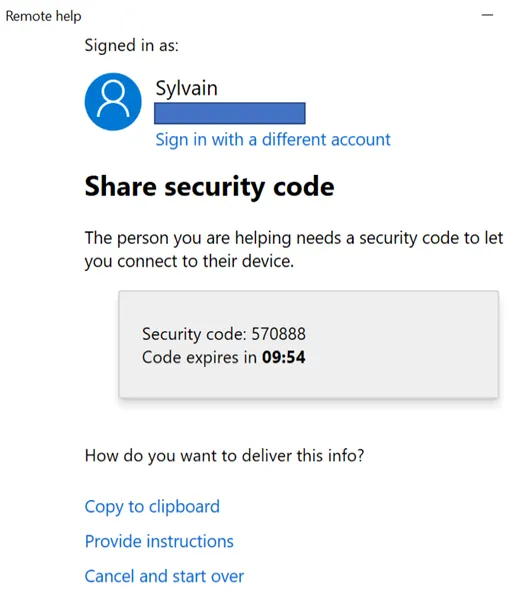This screenshot has width=516, height=597.
Task: Copy the security code to clipboard
Action: [x=152, y=507]
